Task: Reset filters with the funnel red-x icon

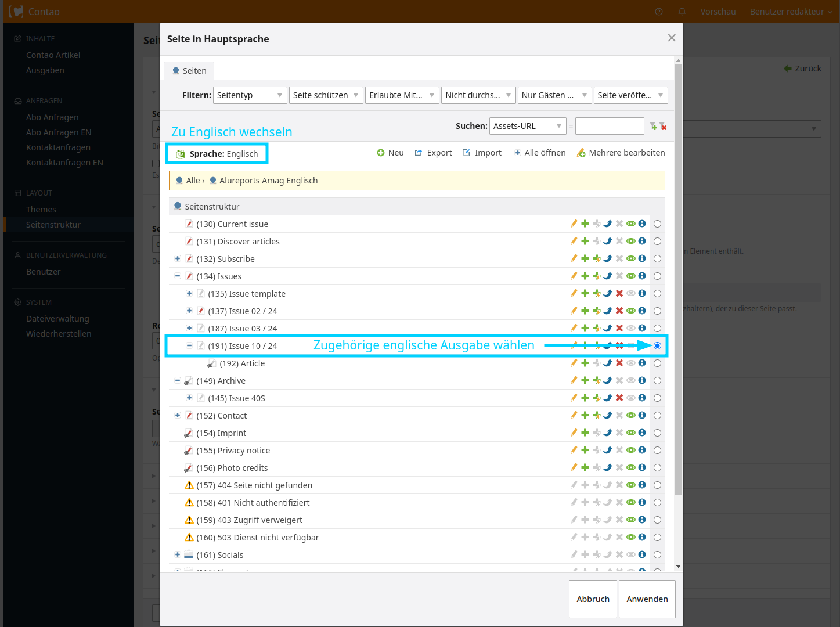Action: coord(662,126)
